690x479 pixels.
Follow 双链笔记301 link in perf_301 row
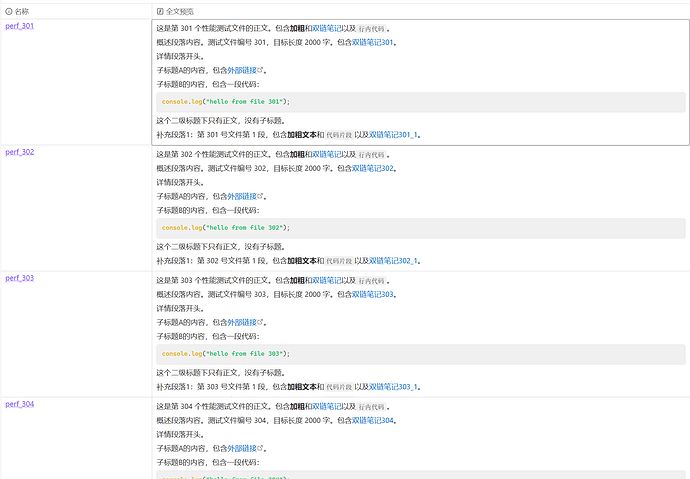372,43
